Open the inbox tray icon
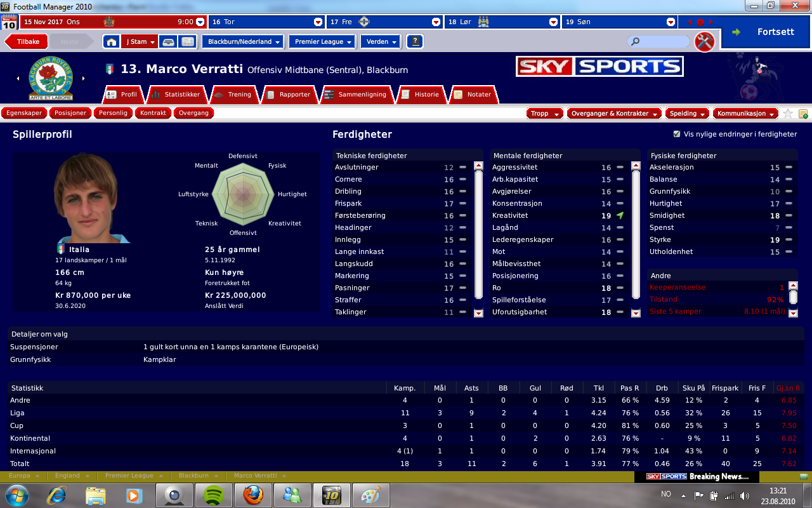Screen dimensions: 812x508 click(168, 42)
